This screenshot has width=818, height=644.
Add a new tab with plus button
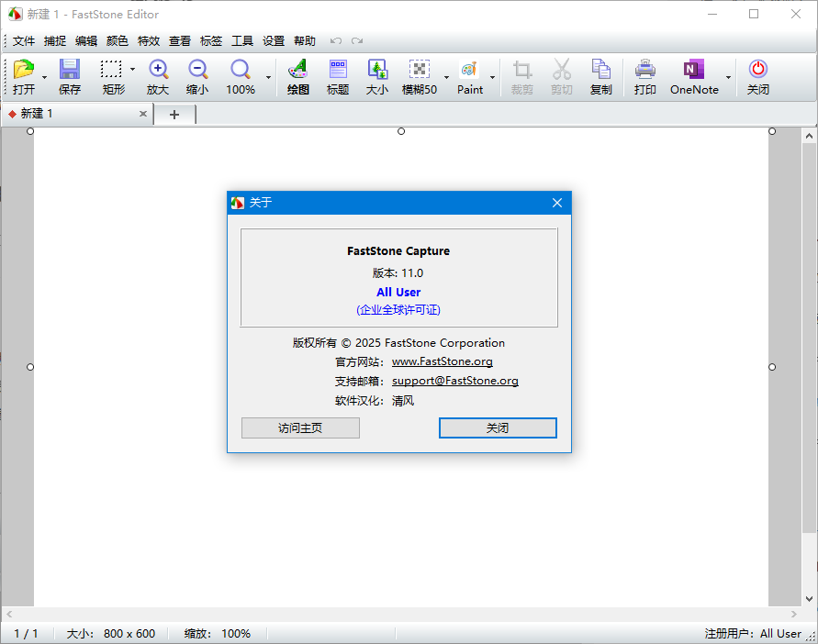[x=174, y=114]
